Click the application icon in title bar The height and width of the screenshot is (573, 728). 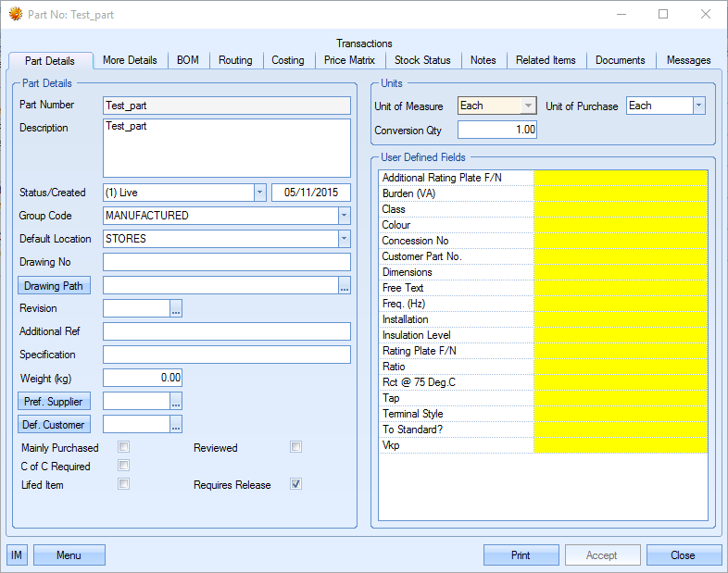[15, 15]
